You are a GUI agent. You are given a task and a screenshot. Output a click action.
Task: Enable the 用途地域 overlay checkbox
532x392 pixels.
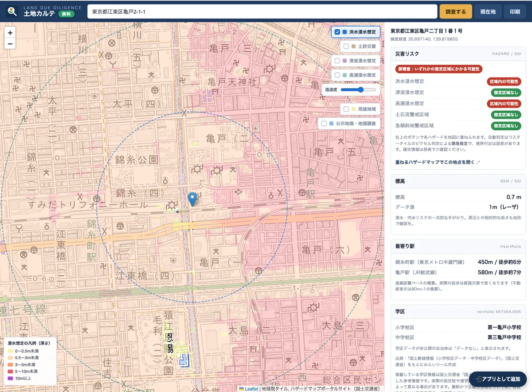346,109
